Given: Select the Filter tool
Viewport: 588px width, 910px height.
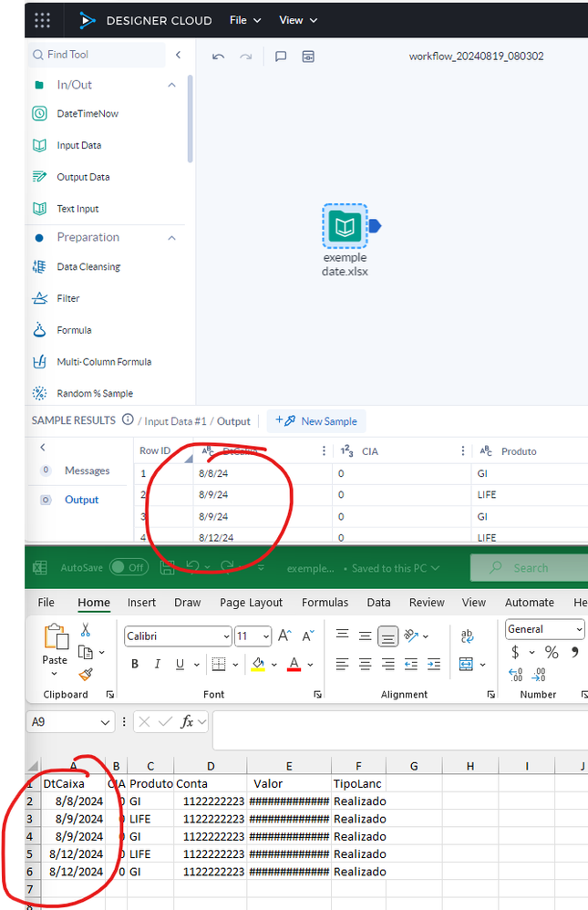Looking at the screenshot, I should [x=67, y=298].
